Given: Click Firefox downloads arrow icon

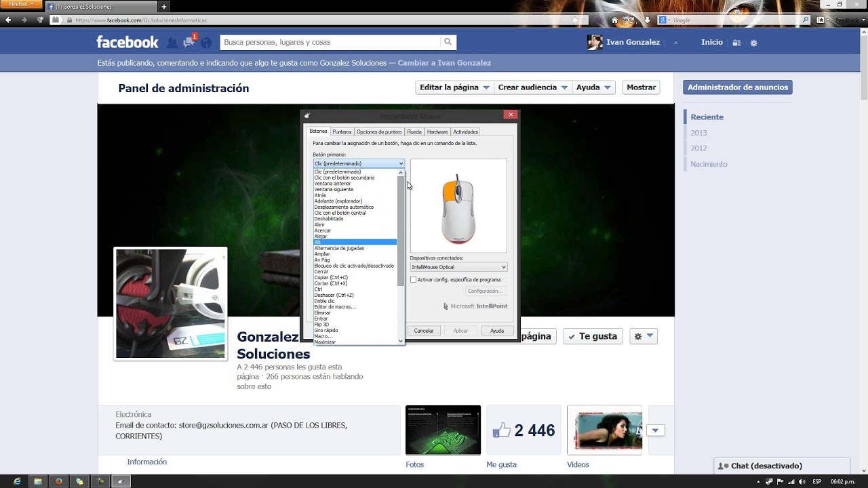Looking at the screenshot, I should pyautogui.click(x=648, y=20).
